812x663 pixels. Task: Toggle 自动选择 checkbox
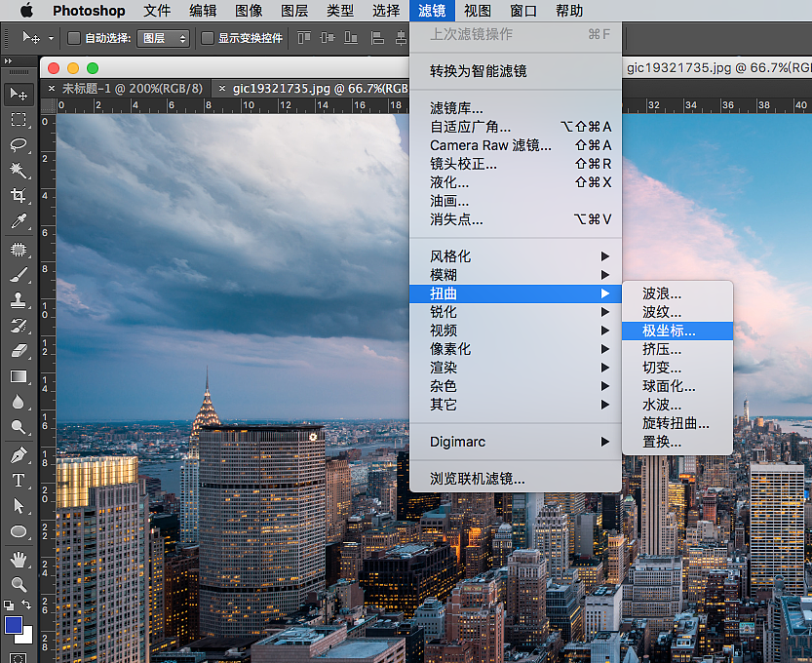(x=74, y=38)
